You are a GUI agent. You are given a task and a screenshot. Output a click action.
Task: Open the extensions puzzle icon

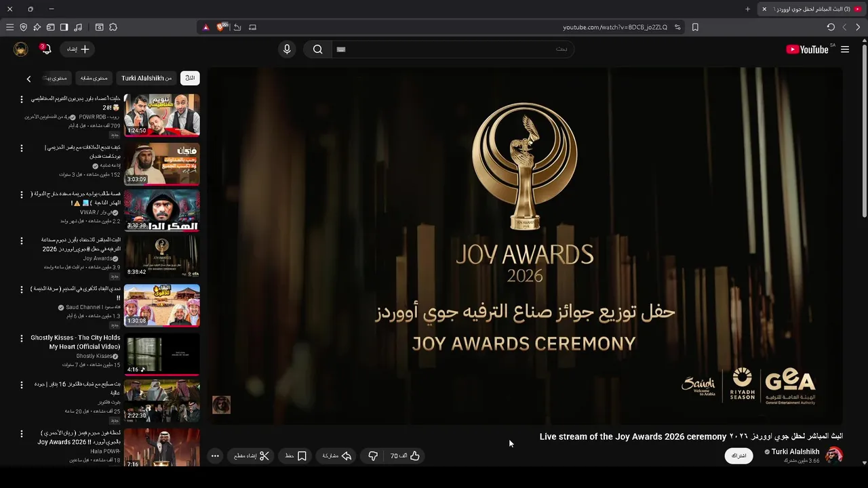click(113, 27)
